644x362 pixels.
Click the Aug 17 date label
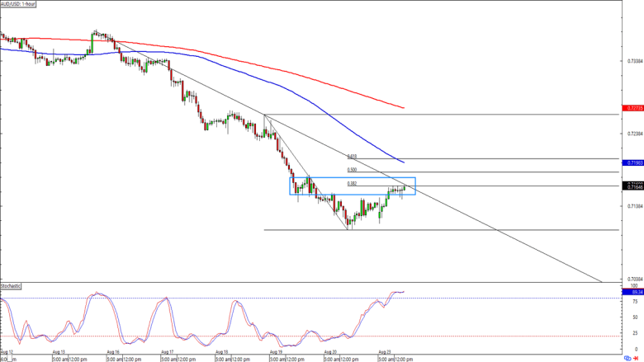tap(168, 352)
